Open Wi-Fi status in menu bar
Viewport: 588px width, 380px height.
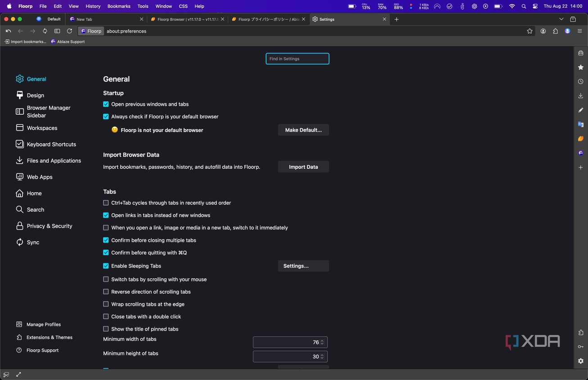coord(512,6)
